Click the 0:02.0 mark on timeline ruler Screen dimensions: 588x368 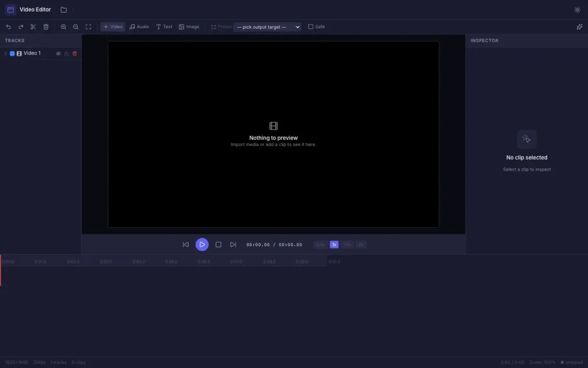73,262
